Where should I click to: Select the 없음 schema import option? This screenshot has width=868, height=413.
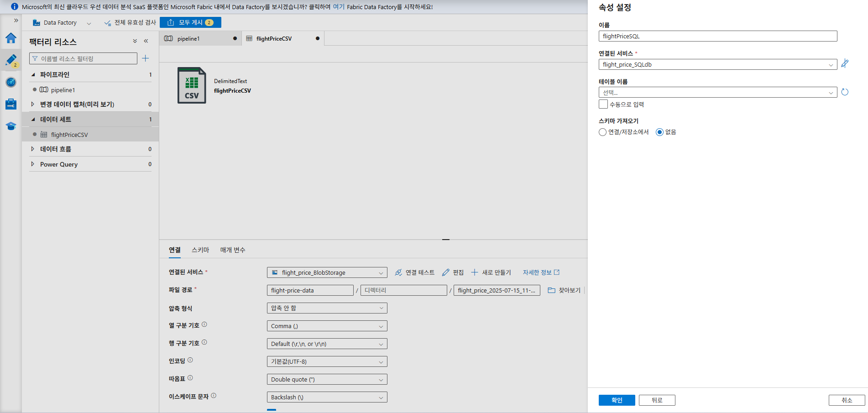point(659,132)
